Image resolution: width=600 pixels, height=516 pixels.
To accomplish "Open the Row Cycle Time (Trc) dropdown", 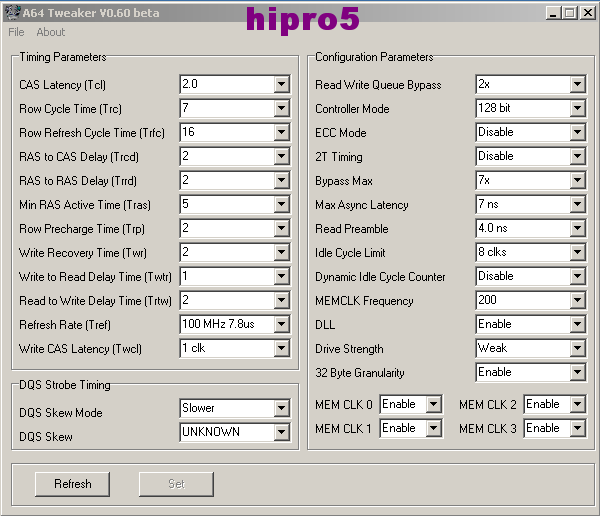I will tap(281, 108).
